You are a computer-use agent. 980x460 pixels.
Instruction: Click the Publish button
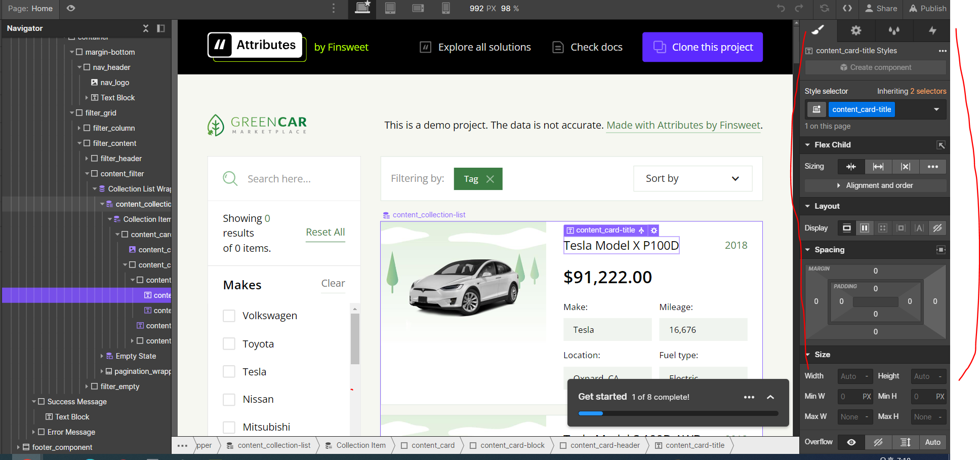point(928,8)
